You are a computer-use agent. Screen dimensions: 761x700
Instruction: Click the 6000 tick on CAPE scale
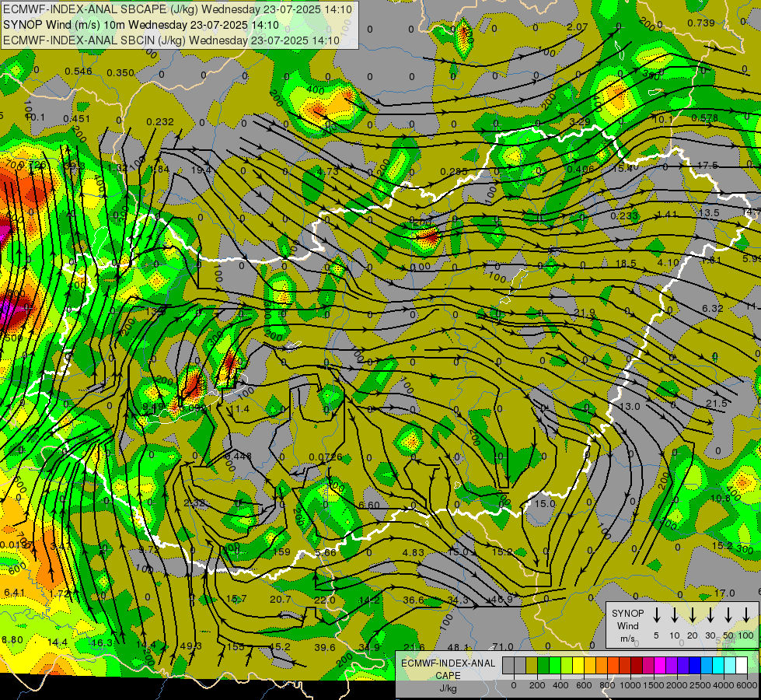point(747,685)
